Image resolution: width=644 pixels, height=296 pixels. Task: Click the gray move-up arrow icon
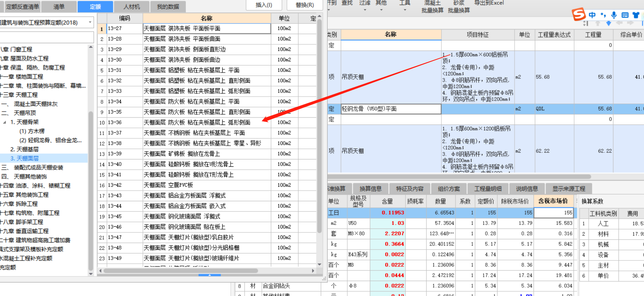pos(597,23)
